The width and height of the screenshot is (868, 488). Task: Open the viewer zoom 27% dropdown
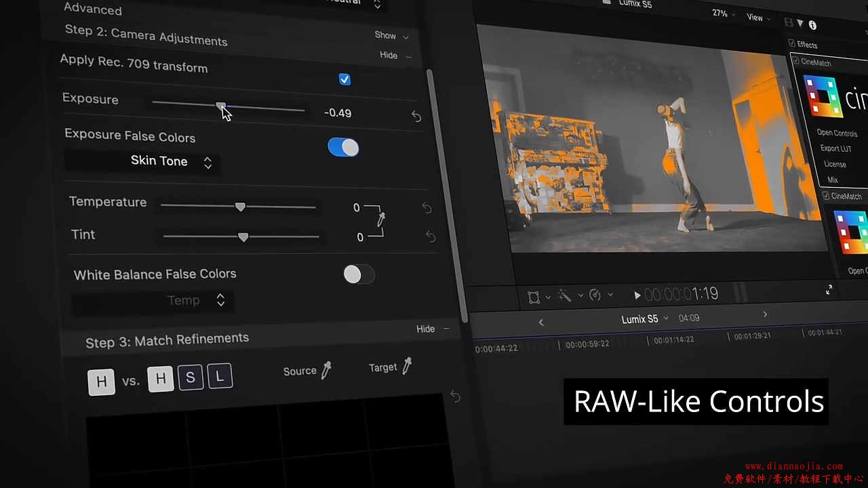[723, 14]
